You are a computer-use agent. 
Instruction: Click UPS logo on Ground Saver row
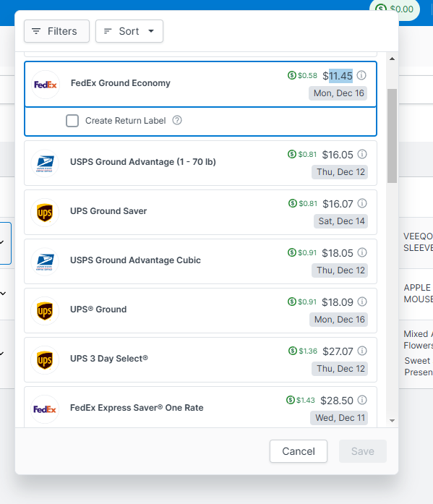pos(45,213)
